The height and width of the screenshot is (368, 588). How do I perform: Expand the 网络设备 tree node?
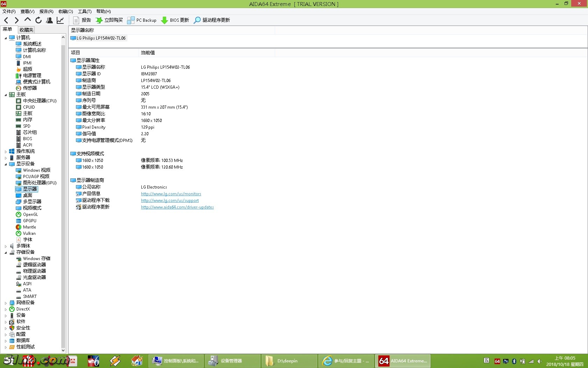click(6, 303)
